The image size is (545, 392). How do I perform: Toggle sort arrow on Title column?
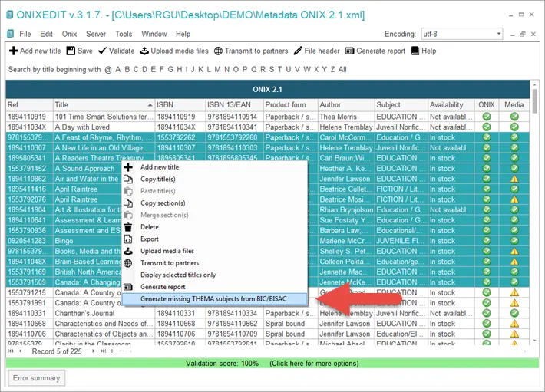[x=150, y=105]
